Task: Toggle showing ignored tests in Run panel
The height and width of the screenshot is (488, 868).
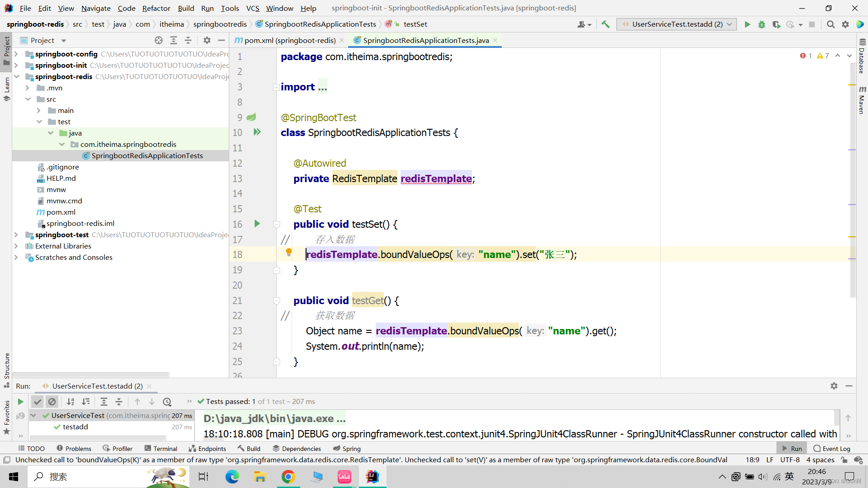Action: tap(52, 401)
